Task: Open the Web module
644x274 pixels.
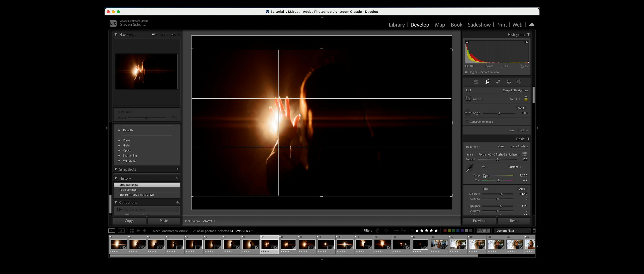Action: click(x=517, y=25)
